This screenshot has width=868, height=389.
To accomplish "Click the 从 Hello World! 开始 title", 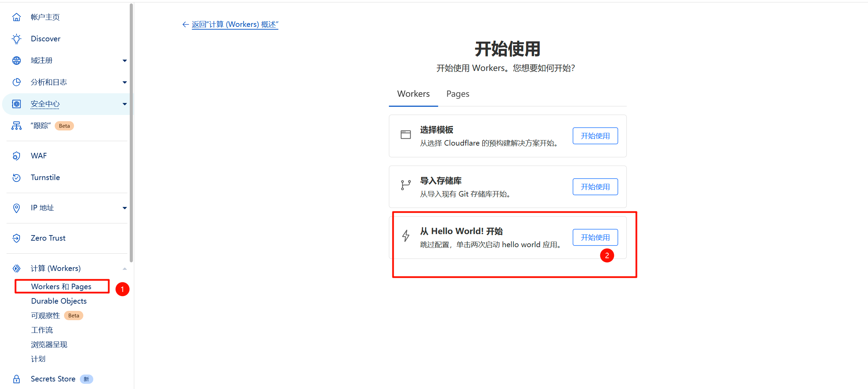I will tap(462, 231).
